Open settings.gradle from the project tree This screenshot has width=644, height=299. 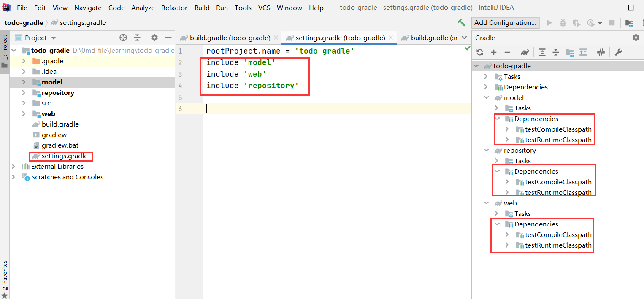60,156
